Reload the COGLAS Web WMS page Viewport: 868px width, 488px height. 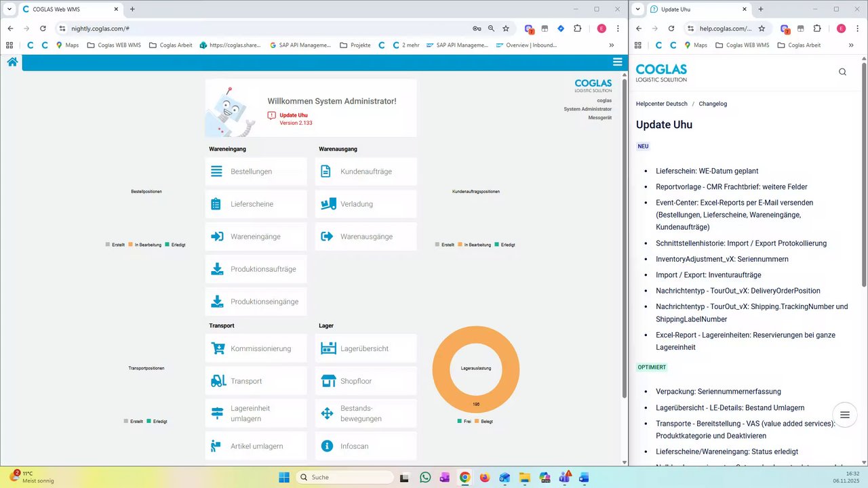tap(43, 28)
